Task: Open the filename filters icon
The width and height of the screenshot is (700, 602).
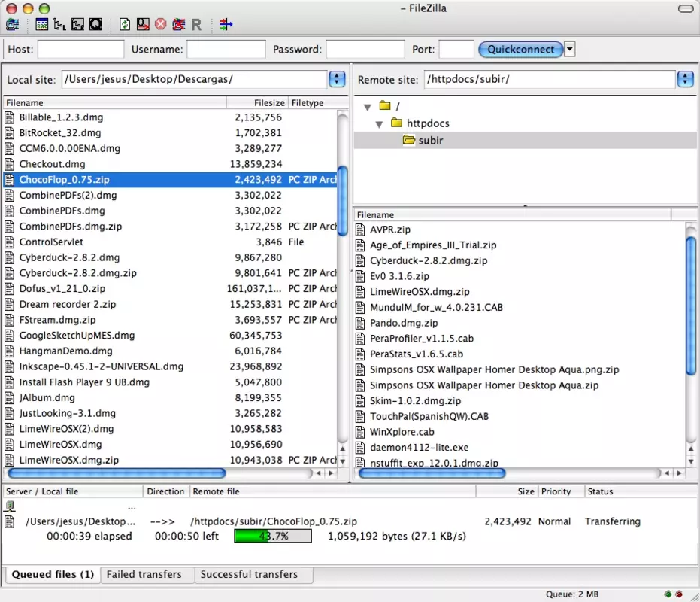Action: point(226,25)
